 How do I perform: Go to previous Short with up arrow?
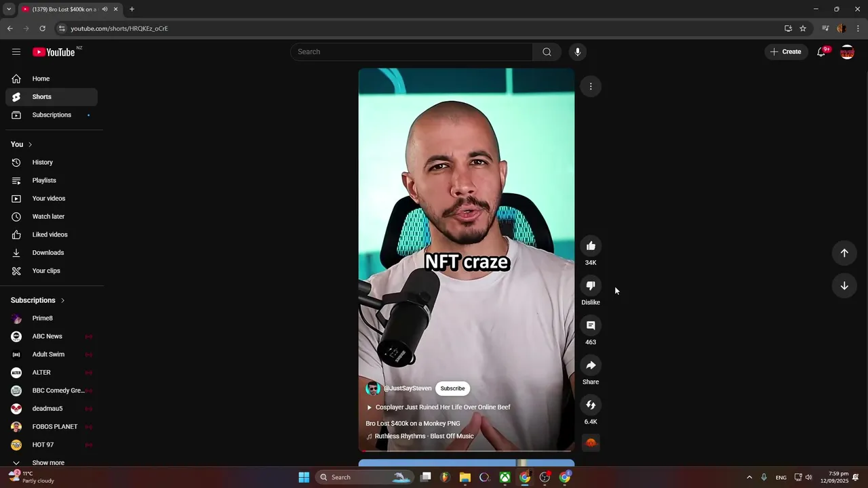click(844, 253)
